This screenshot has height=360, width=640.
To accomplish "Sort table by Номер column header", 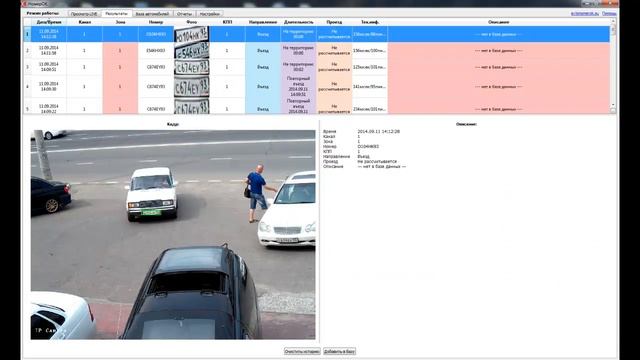I will (x=156, y=22).
